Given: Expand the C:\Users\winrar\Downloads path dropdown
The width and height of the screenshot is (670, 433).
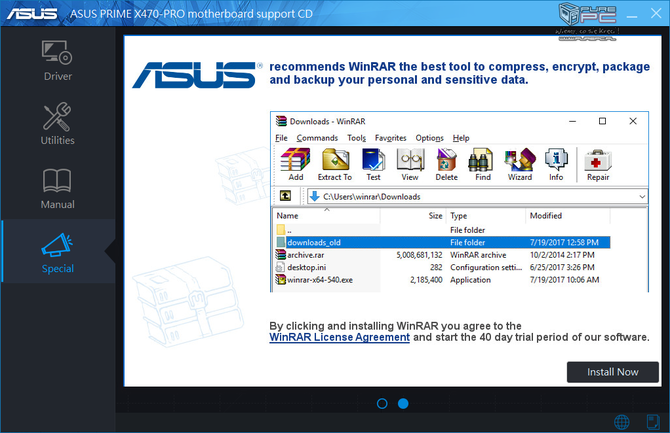Looking at the screenshot, I should (642, 197).
